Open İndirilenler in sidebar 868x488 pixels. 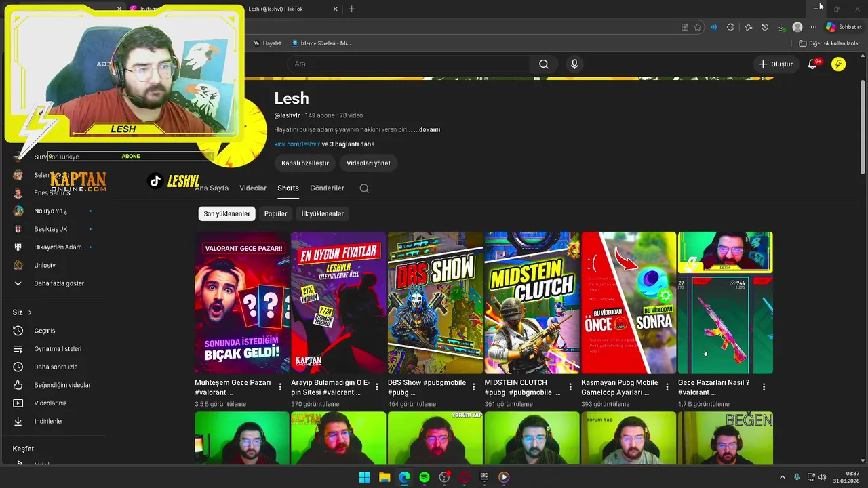click(x=48, y=421)
